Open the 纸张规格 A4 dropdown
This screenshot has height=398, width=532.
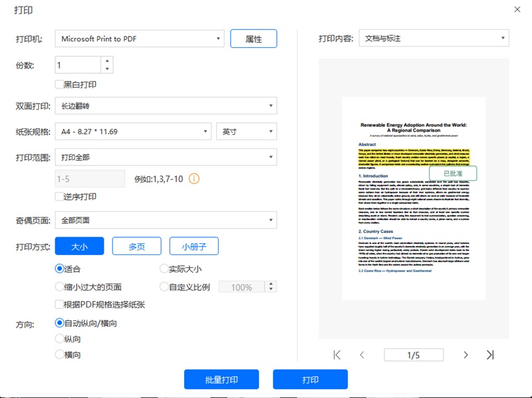point(134,132)
